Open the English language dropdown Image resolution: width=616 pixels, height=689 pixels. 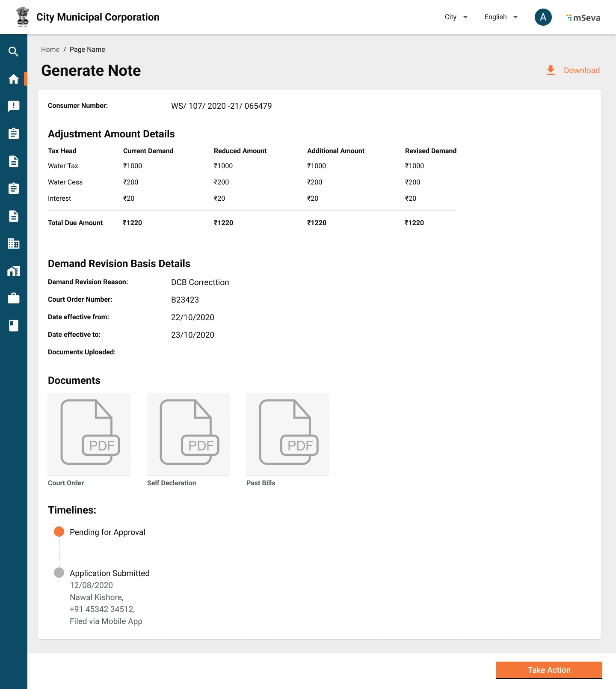point(501,17)
